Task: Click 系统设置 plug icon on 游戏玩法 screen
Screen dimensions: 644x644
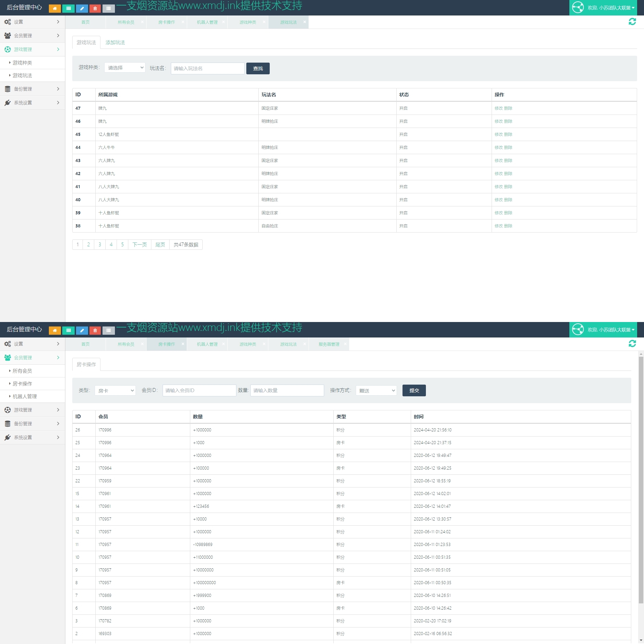Action: (8, 103)
